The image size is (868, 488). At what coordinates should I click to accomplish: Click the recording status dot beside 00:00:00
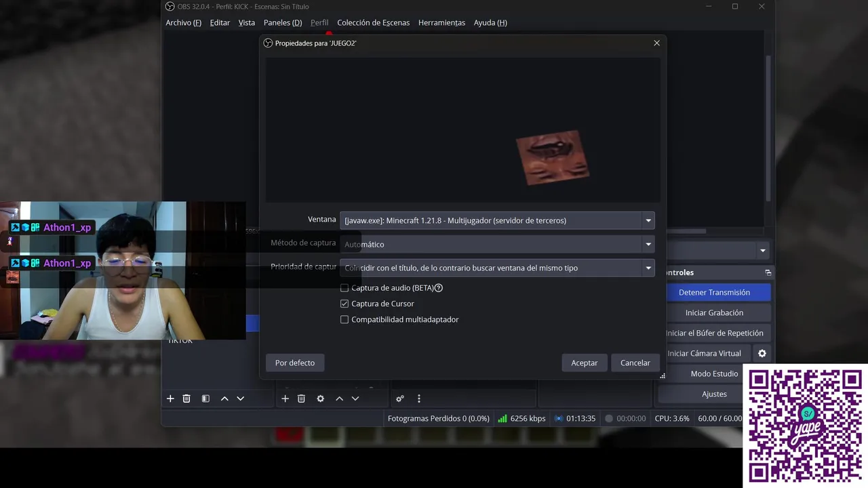[x=609, y=418]
